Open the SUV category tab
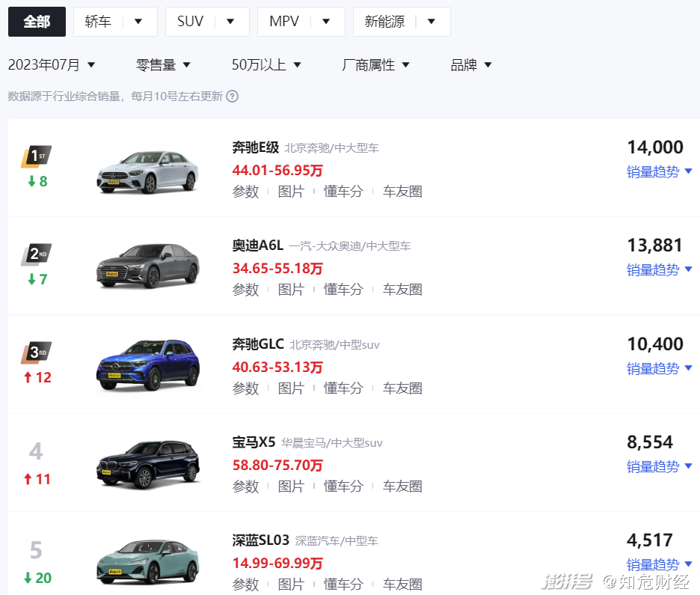700x595 pixels. click(x=191, y=22)
